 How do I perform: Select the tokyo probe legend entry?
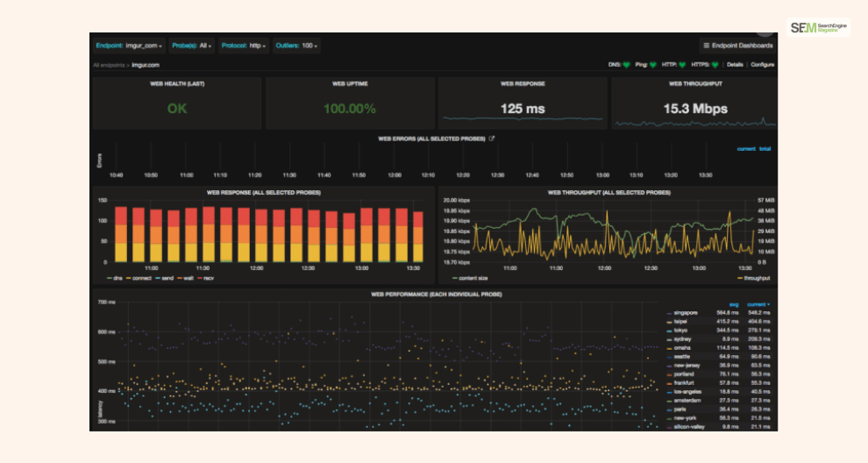[x=680, y=330]
